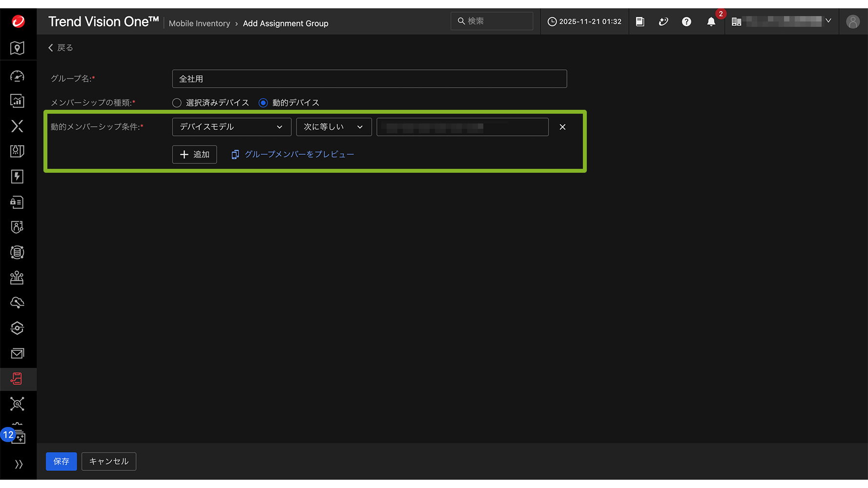This screenshot has height=488, width=868.
Task: Click Mobile Inventory breadcrumb
Action: click(199, 23)
